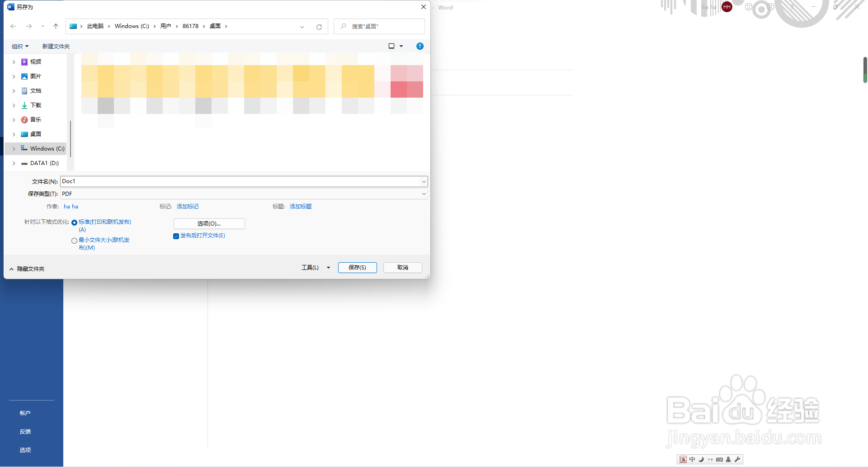
Task: Click the author name ha ha
Action: click(x=71, y=207)
